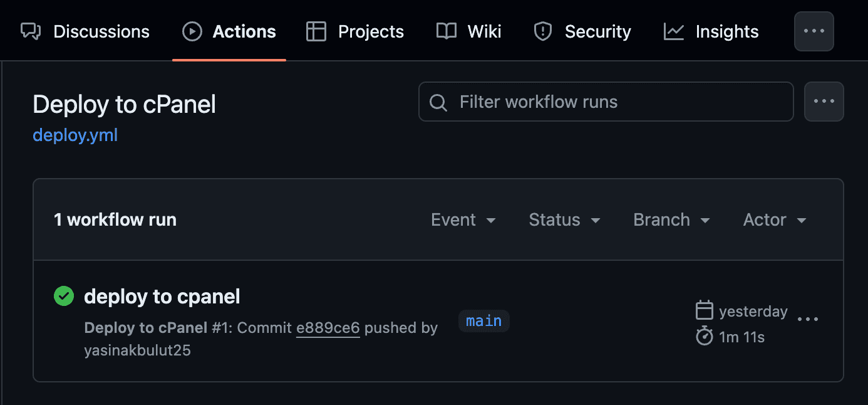Open the workflow run options ellipsis menu
The height and width of the screenshot is (405, 868).
coord(808,318)
